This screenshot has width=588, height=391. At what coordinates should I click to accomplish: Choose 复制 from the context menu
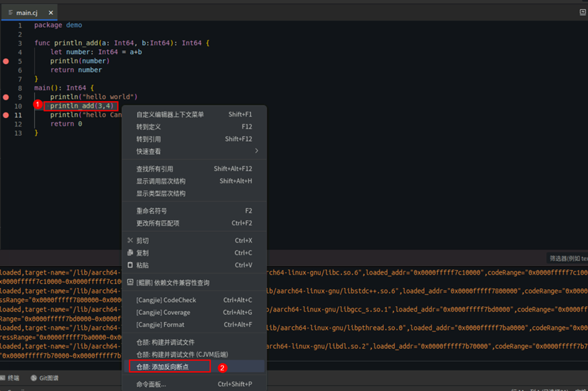coord(194,252)
